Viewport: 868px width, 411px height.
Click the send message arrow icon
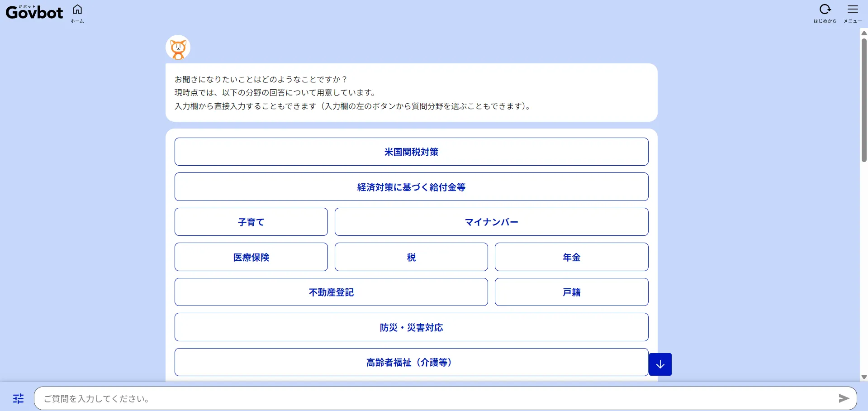pyautogui.click(x=843, y=398)
